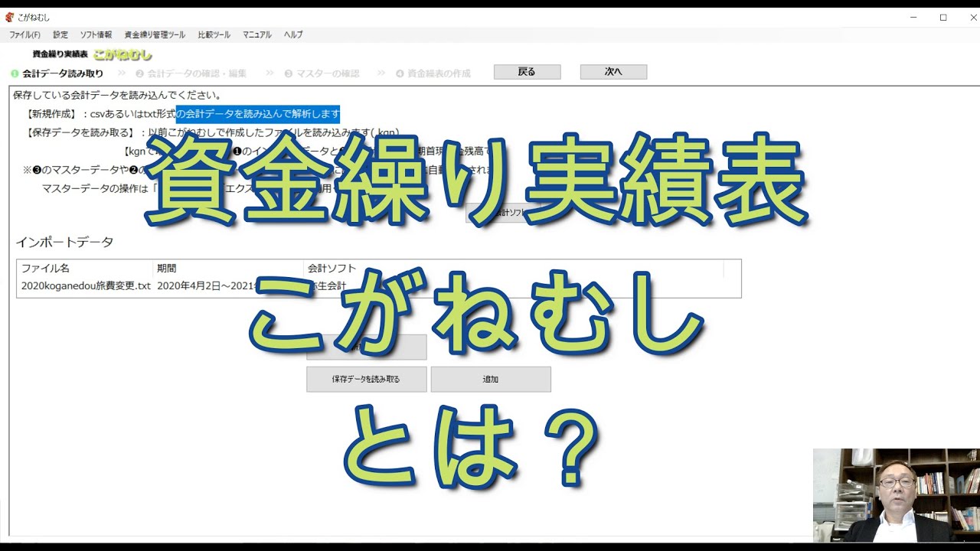980x551 pixels.
Task: Select step マスターの確認
Action: [x=322, y=73]
